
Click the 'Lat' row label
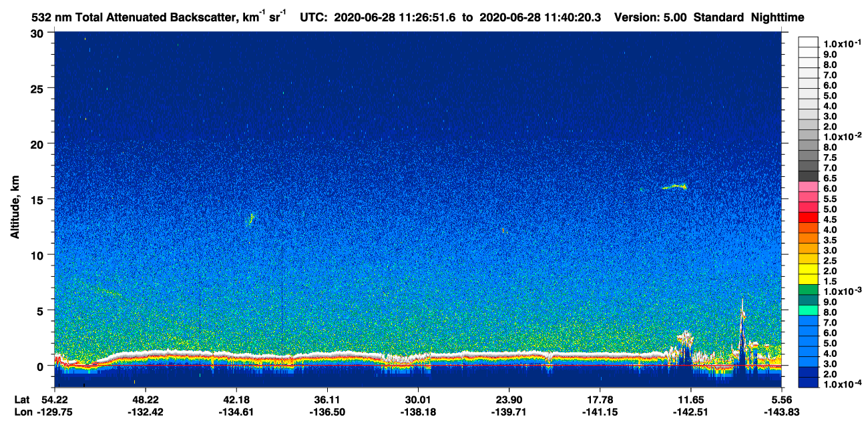(21, 400)
